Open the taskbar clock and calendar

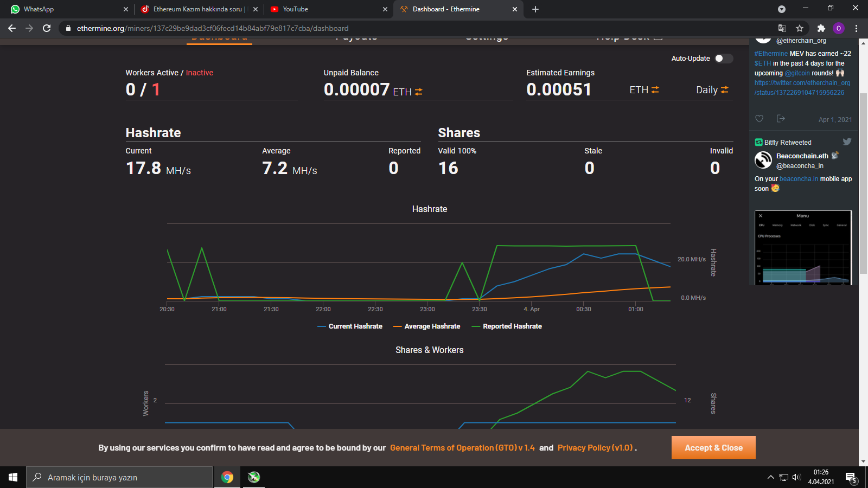pyautogui.click(x=821, y=477)
